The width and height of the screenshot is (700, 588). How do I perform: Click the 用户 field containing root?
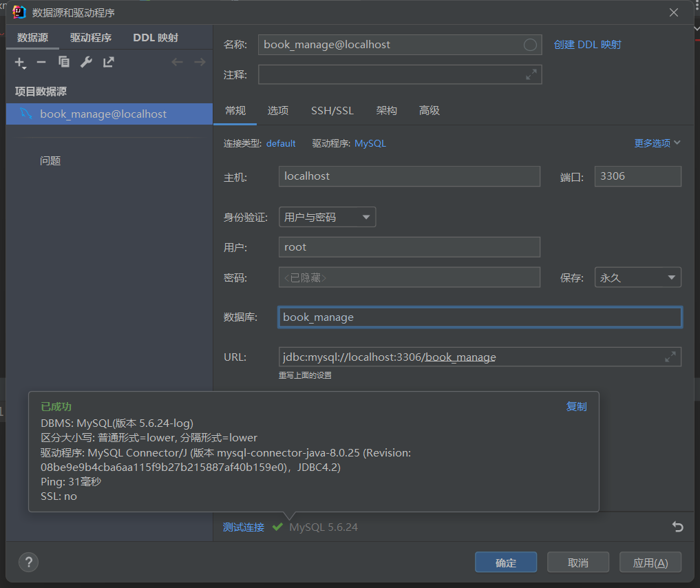409,247
